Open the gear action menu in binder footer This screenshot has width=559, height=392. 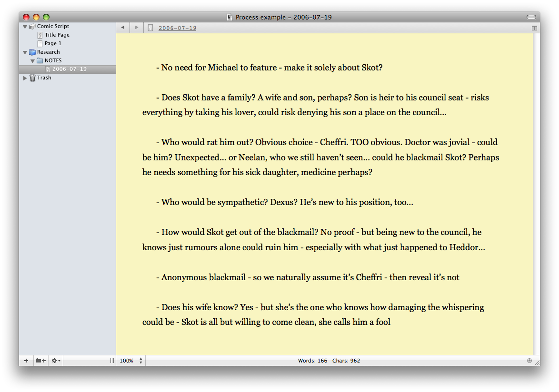[56, 361]
